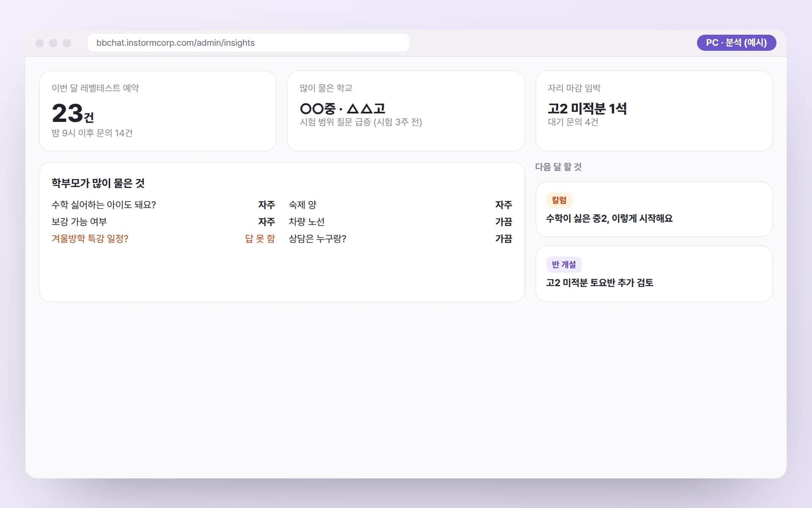
Task: Click the purple '반 개설' tag
Action: (x=564, y=265)
